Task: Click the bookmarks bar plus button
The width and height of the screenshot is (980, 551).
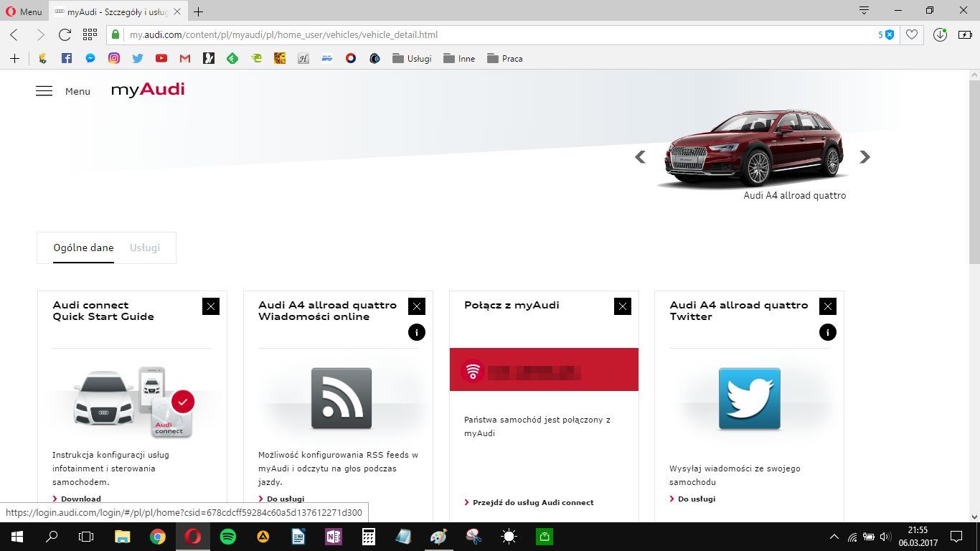Action: [14, 59]
